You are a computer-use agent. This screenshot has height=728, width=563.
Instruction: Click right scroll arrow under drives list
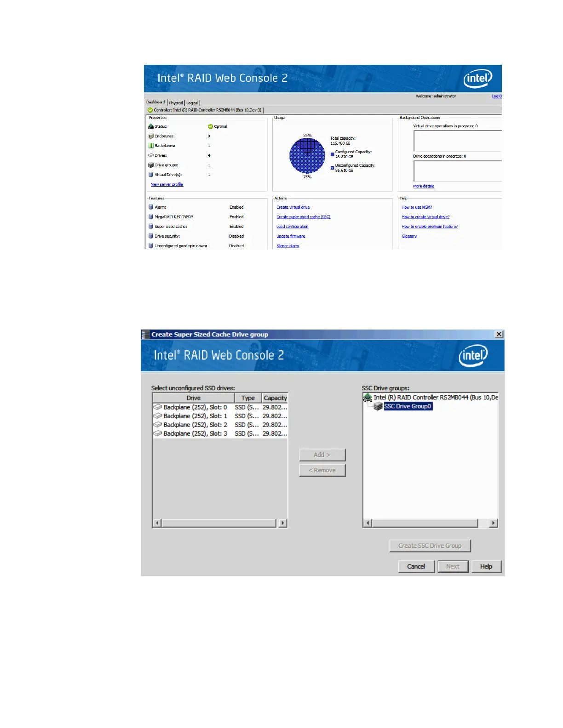coord(283,523)
